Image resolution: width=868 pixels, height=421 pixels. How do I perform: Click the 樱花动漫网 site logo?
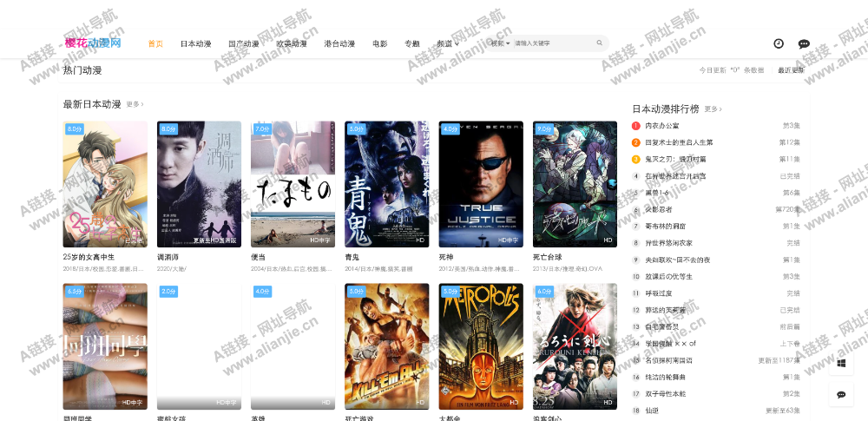click(93, 43)
